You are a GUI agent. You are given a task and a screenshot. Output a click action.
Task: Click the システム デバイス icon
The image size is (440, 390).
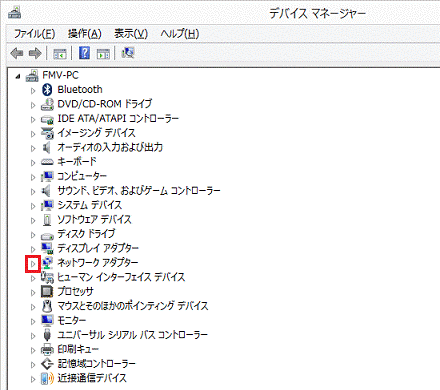coord(47,205)
